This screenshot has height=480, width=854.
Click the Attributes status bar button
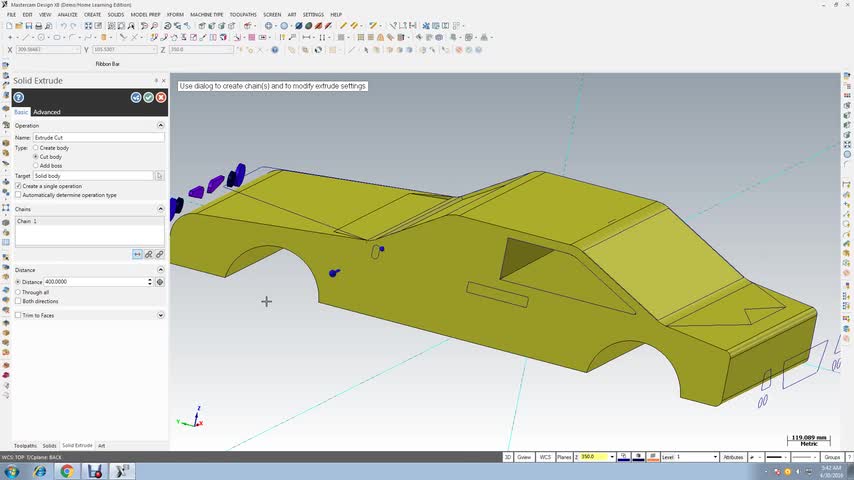click(x=733, y=457)
